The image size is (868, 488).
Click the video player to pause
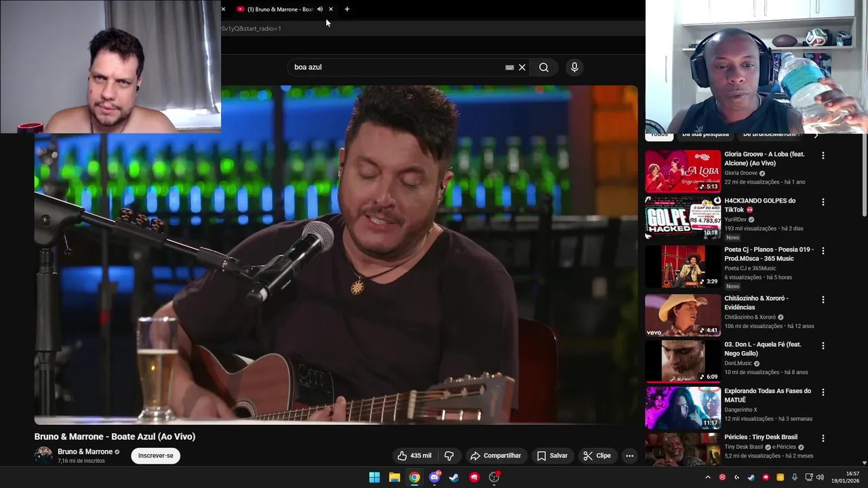336,254
